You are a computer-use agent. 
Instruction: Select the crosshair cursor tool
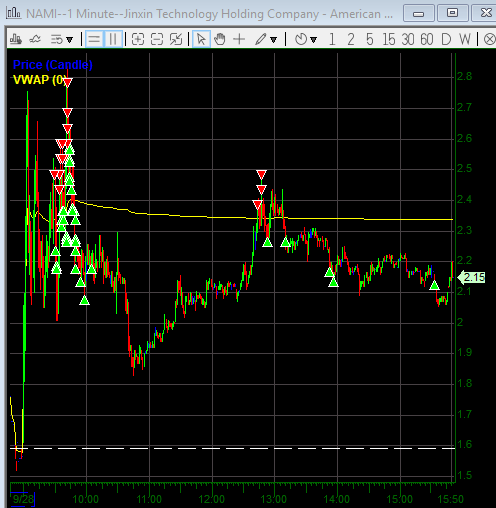coord(239,39)
